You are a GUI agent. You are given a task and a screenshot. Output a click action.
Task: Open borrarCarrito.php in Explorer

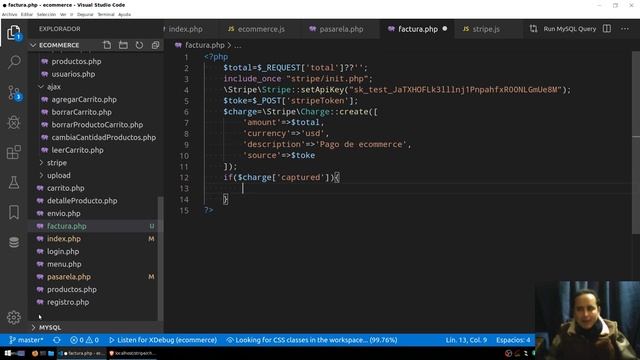tap(81, 112)
